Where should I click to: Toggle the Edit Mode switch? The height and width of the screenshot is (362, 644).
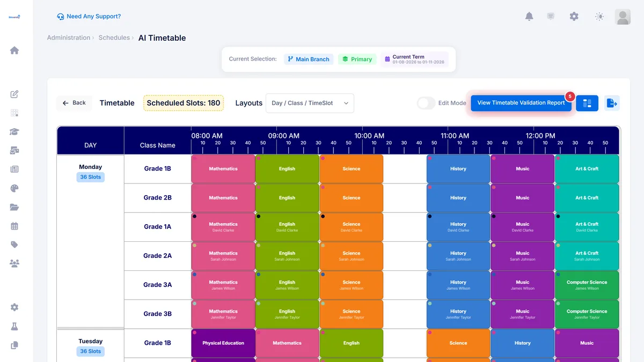(x=426, y=103)
